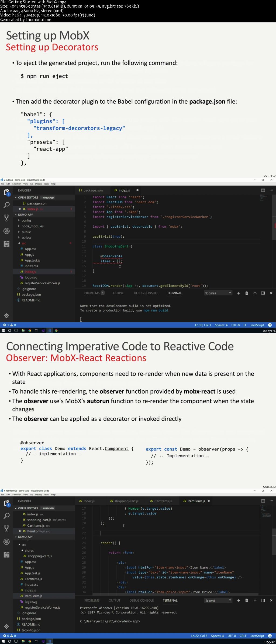The image size is (276, 644).
Task: Close the csrss terminal panel
Action: [271, 293]
